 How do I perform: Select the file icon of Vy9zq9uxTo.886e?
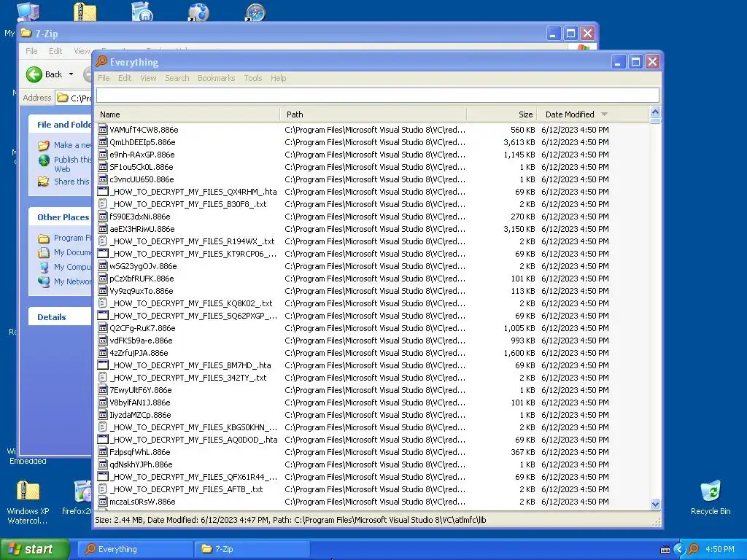tap(102, 290)
